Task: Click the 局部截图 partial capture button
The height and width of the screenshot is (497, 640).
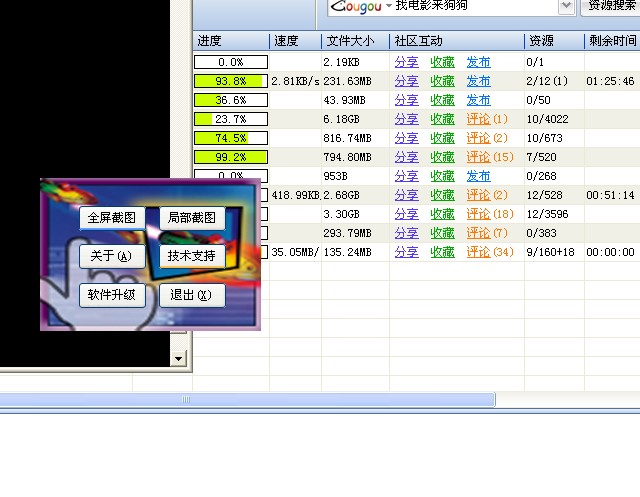Action: coord(192,217)
